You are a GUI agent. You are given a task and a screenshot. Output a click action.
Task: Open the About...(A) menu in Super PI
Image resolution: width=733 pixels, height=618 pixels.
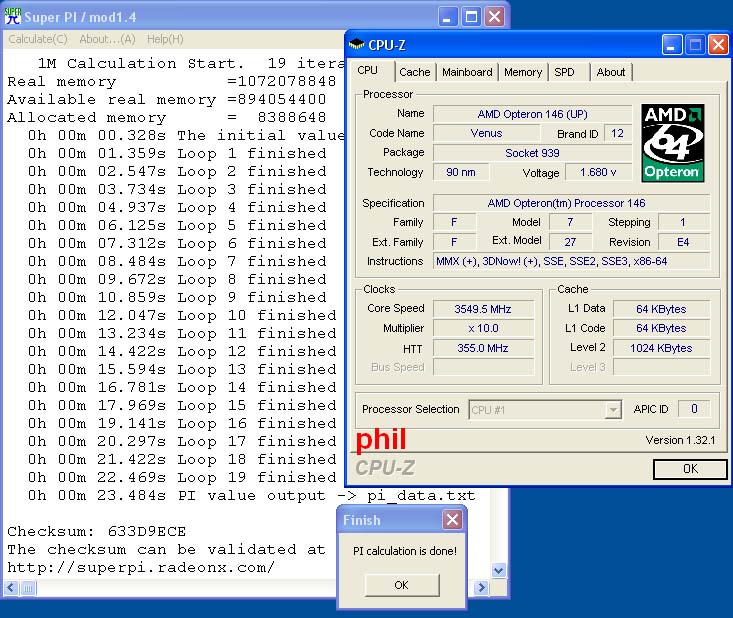click(x=107, y=39)
